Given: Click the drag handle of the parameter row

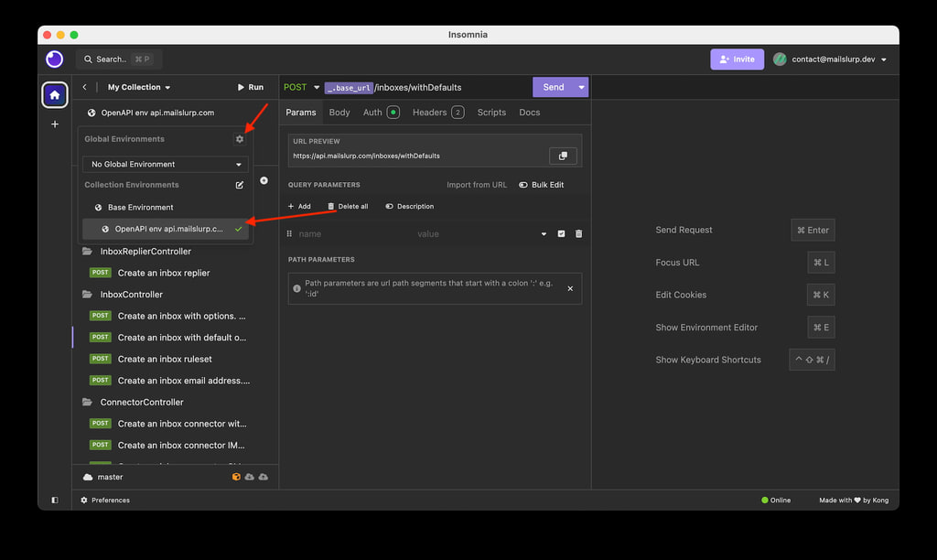Looking at the screenshot, I should coord(289,233).
